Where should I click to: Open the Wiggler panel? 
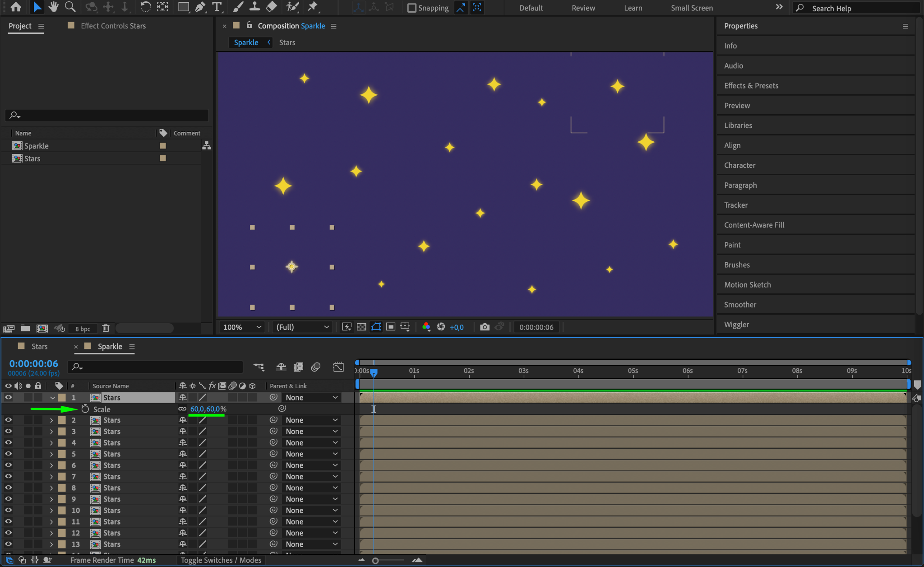(x=736, y=325)
